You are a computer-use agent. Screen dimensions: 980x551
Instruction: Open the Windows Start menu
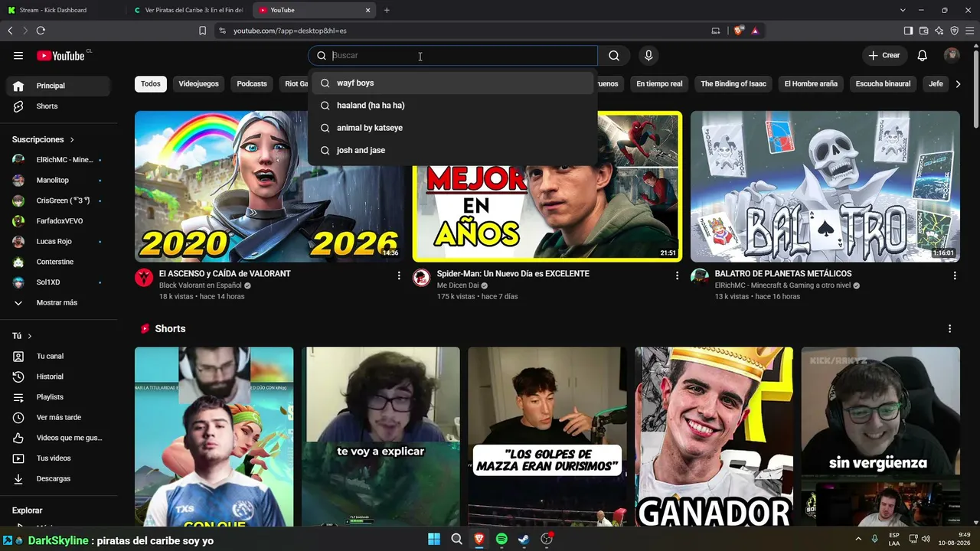tap(434, 539)
